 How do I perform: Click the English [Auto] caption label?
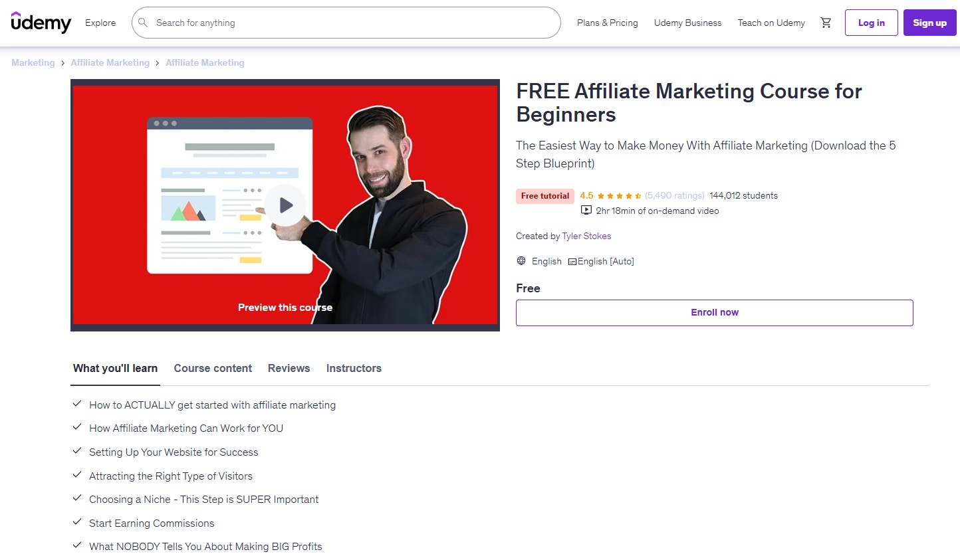606,261
